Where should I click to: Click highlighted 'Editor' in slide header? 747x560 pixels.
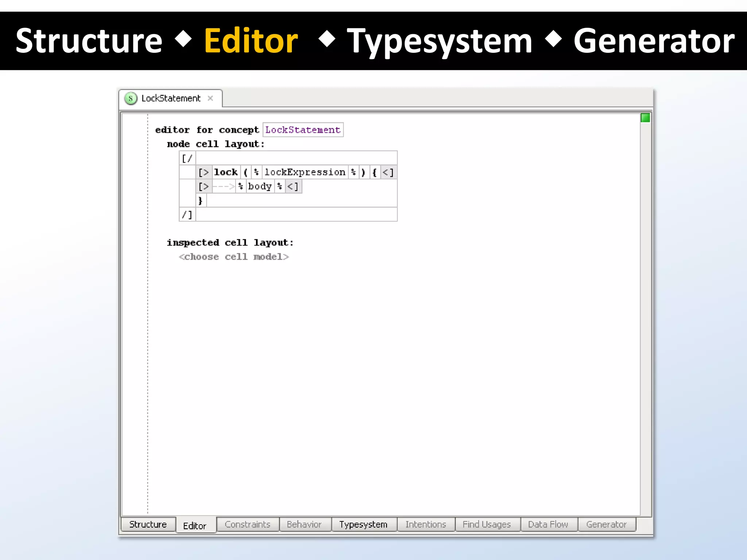coord(251,41)
